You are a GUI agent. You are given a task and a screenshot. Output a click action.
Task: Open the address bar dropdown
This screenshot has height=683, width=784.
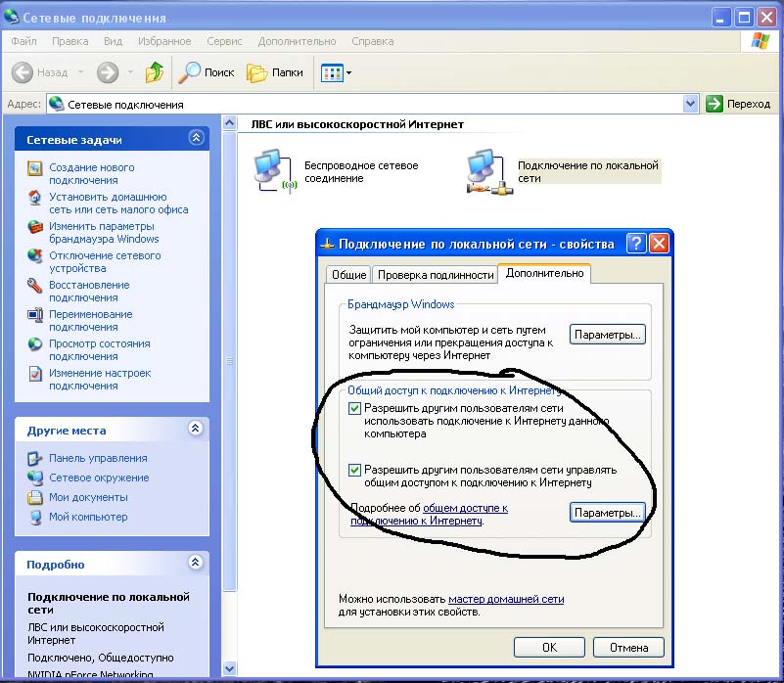tap(691, 104)
